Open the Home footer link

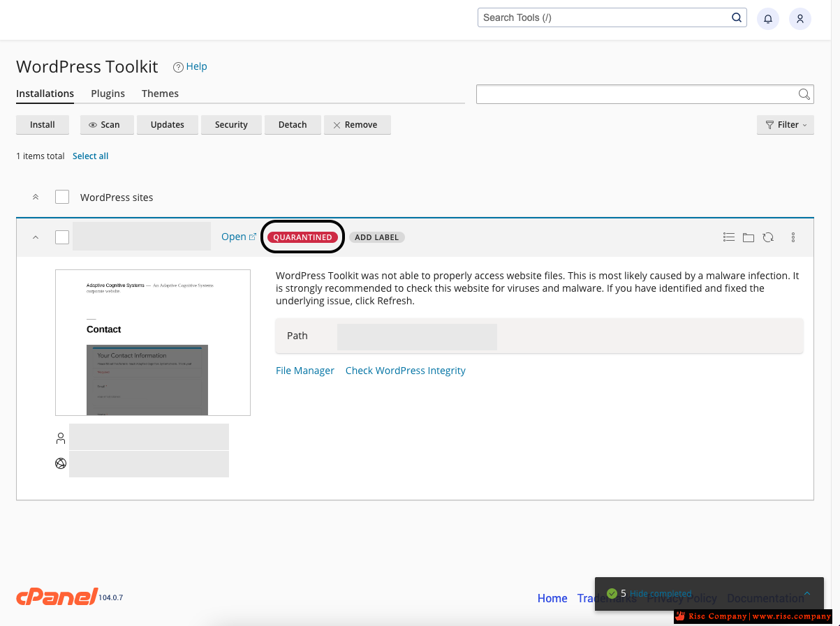click(552, 598)
